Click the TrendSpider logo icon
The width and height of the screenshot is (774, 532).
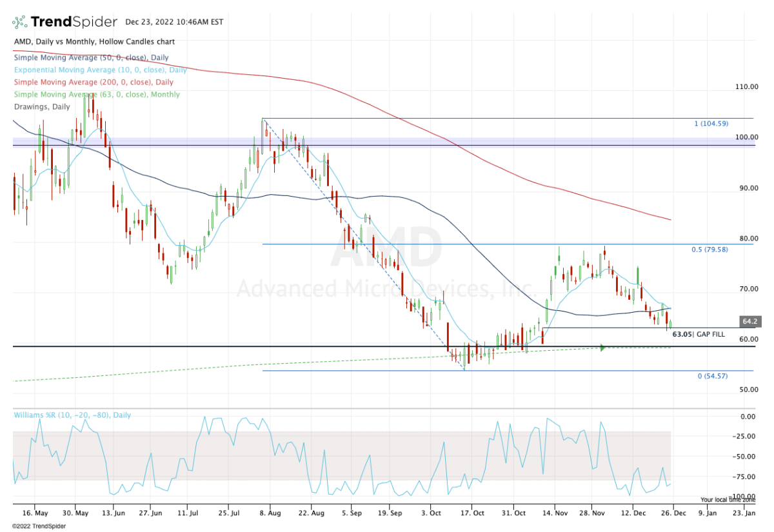tap(20, 21)
